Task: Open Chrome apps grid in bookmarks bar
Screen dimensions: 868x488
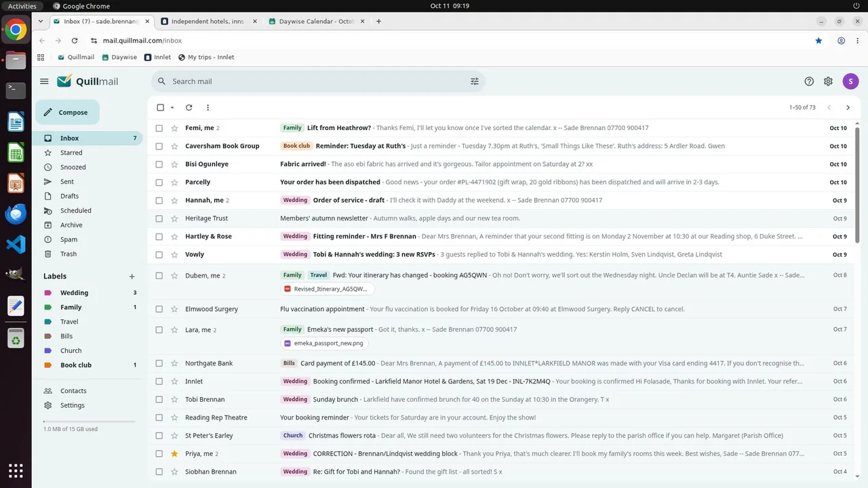Action: pos(41,57)
